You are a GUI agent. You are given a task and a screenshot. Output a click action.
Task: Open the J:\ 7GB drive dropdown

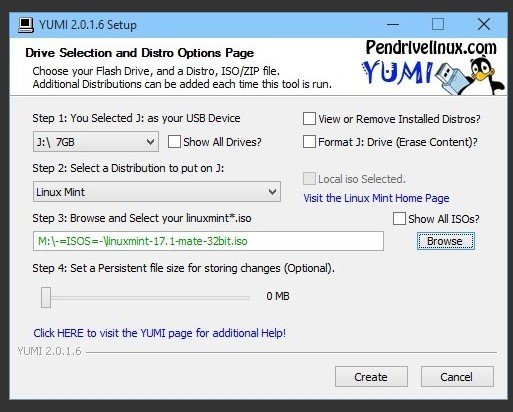(96, 142)
